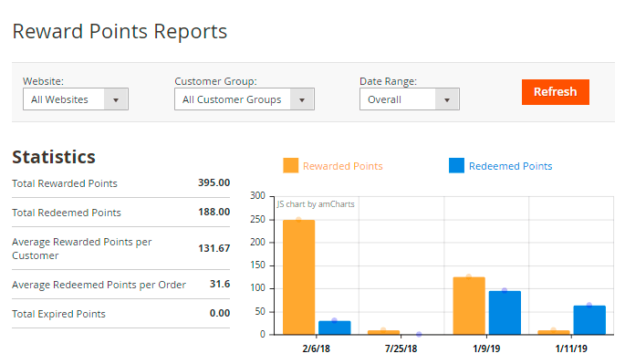This screenshot has width=625, height=364.
Task: Click the Reward Points Reports title
Action: [120, 32]
